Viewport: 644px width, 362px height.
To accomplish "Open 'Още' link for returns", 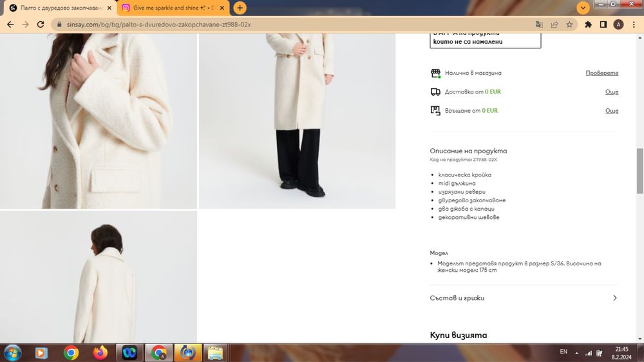I will click(x=612, y=111).
